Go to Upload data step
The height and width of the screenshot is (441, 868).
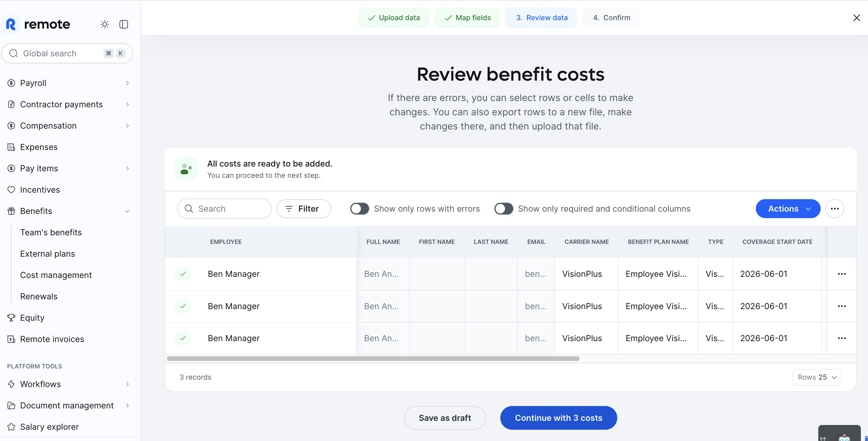tap(393, 17)
